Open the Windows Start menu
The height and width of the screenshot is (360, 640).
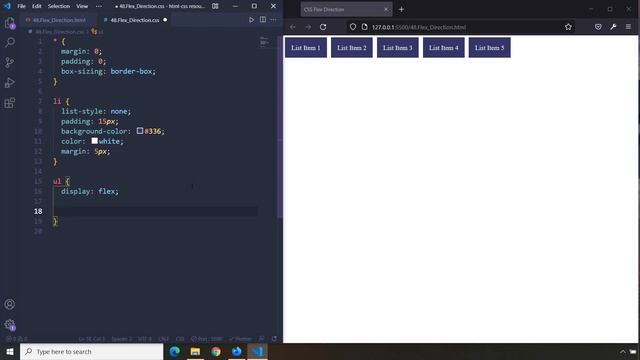point(10,351)
